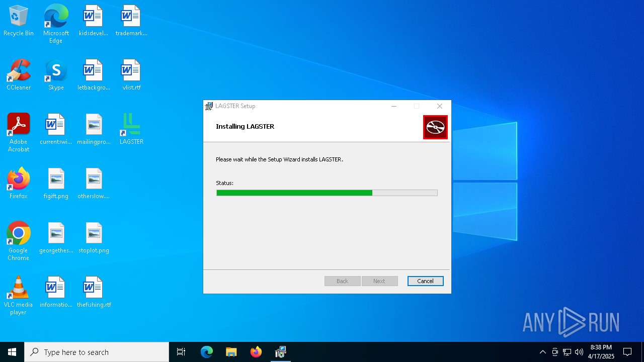Click the red LAGSTER installer banner logo
This screenshot has height=362, width=644.
click(435, 127)
